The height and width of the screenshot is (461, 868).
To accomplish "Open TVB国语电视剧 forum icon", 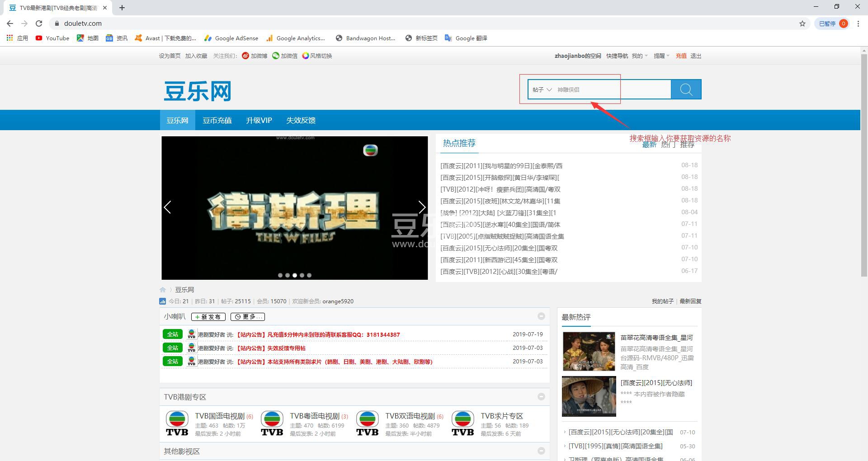I will (177, 423).
